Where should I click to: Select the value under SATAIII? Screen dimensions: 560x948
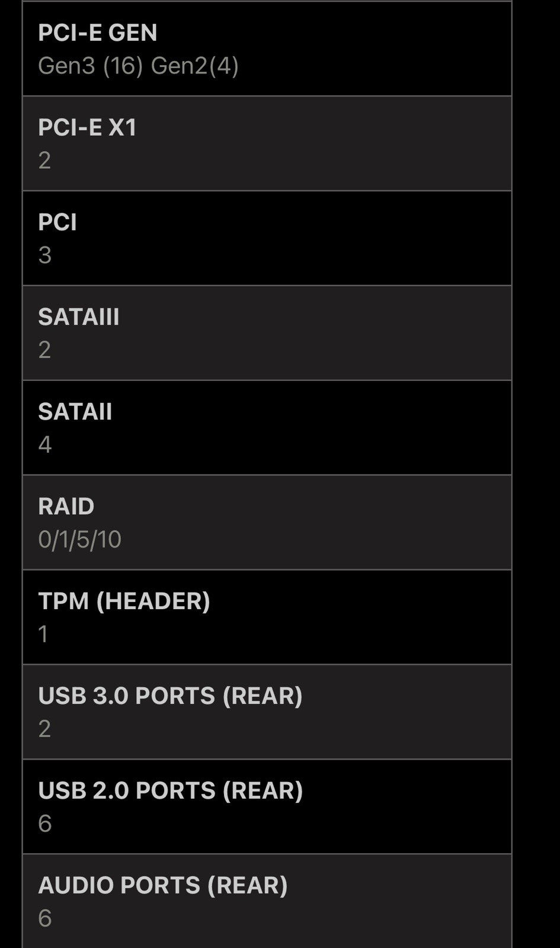(44, 350)
